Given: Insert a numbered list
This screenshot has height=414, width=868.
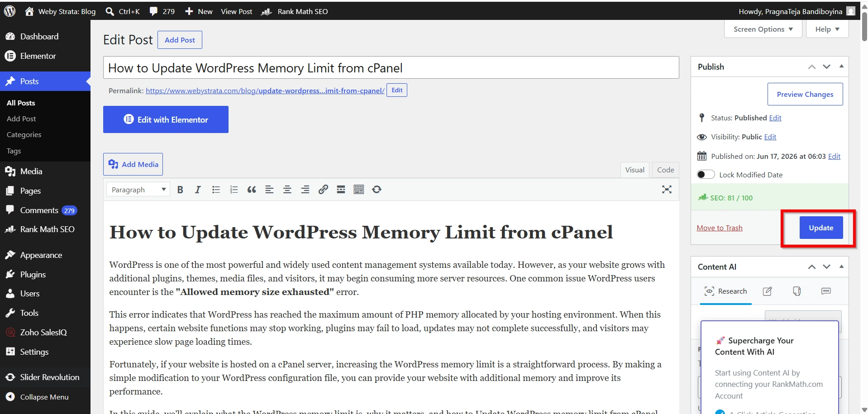Looking at the screenshot, I should click(x=234, y=190).
